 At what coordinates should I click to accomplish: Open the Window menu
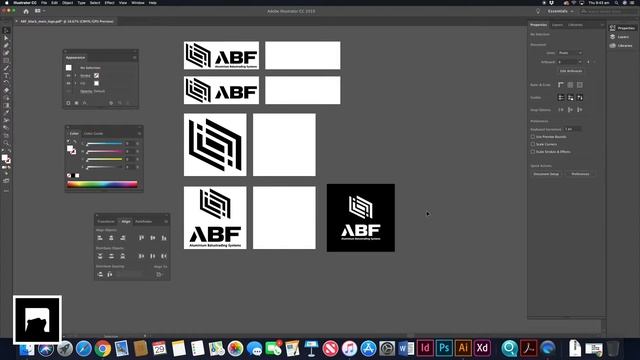138,3
